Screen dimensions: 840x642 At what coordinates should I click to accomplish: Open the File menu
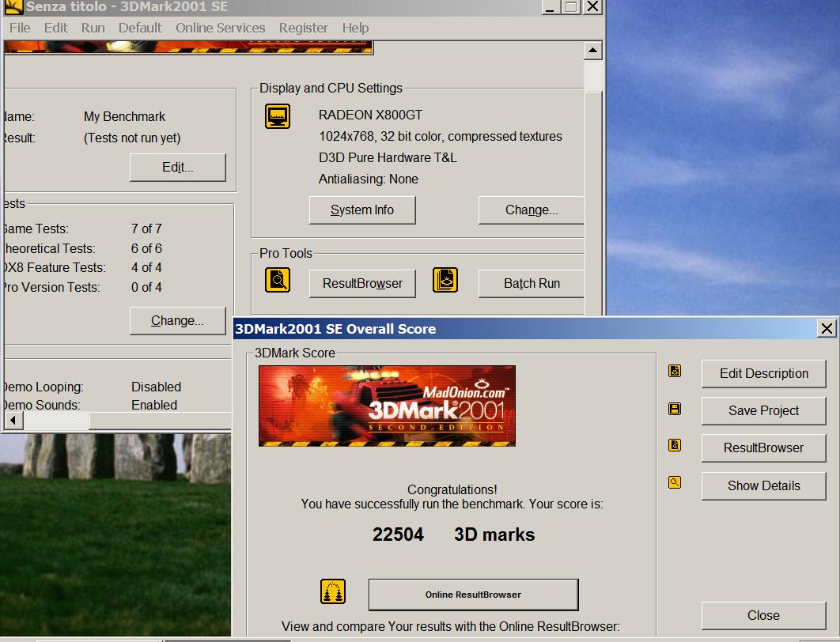20,28
